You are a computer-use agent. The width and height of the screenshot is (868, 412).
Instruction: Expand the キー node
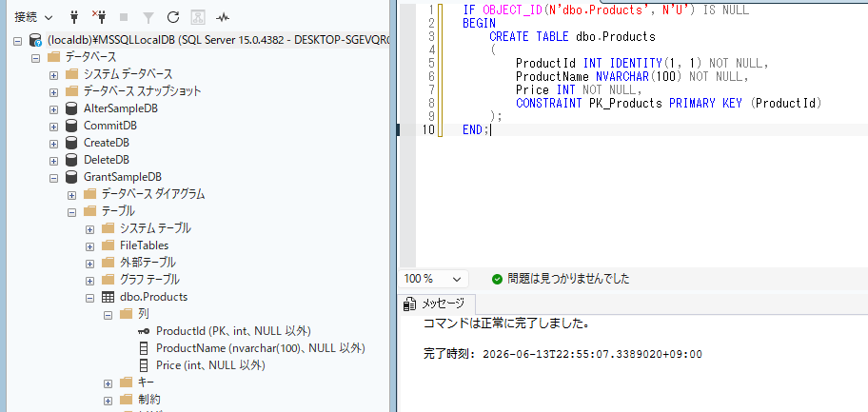click(x=108, y=383)
